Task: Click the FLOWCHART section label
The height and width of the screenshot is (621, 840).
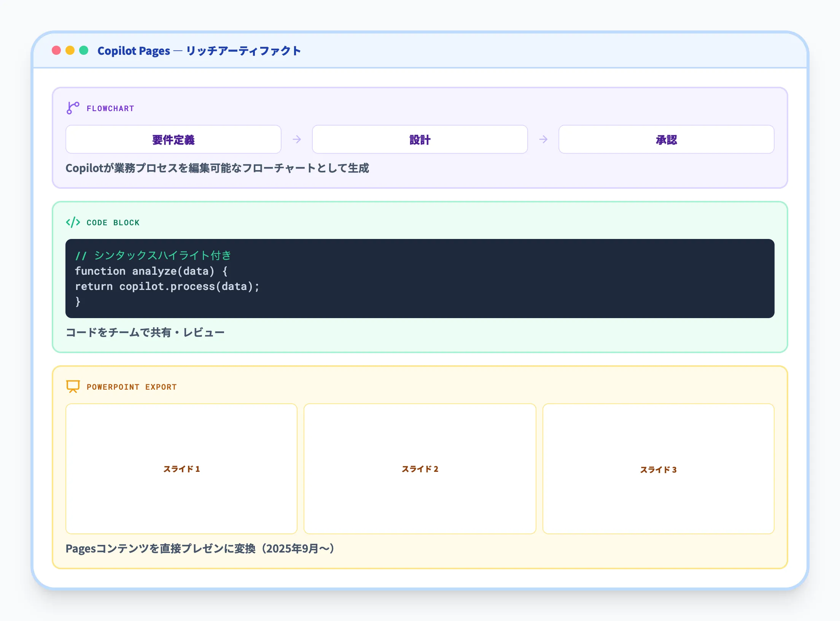Action: coord(110,108)
